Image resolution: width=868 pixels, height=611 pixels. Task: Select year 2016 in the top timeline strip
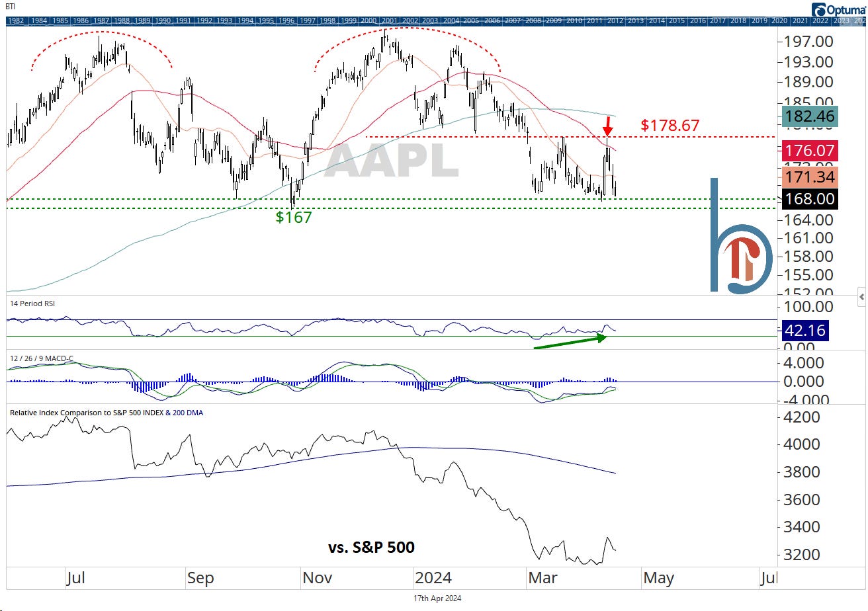698,21
